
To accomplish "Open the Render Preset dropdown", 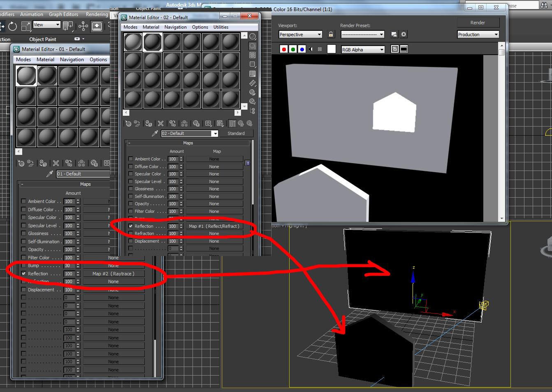I will 362,35.
